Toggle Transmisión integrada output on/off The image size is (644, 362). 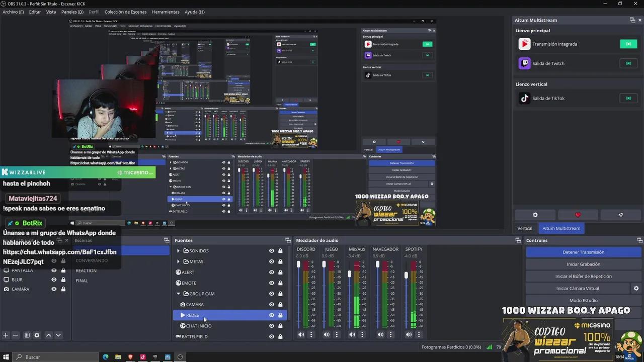(628, 44)
